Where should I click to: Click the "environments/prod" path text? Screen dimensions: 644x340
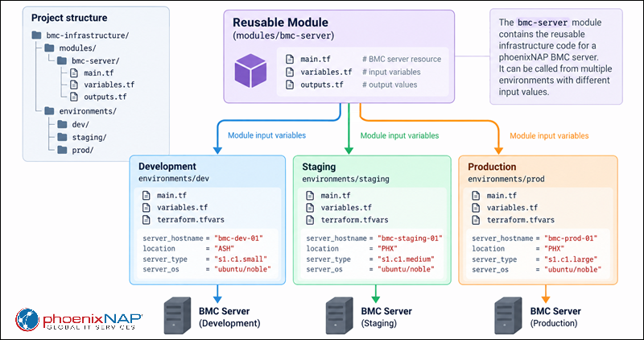pos(506,179)
